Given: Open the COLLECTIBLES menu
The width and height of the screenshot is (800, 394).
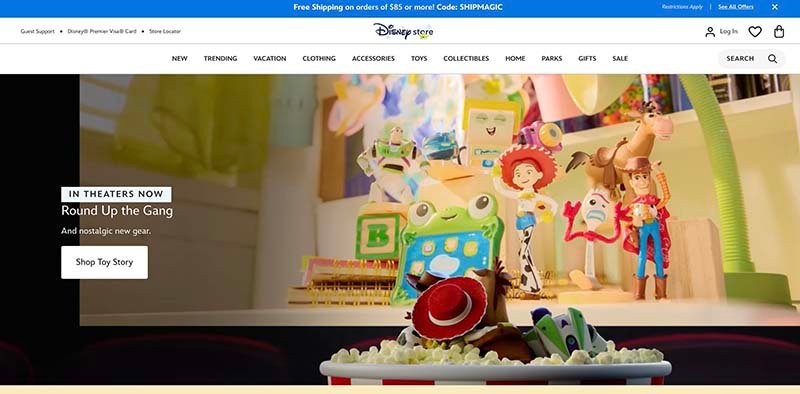Looking at the screenshot, I should [x=466, y=59].
